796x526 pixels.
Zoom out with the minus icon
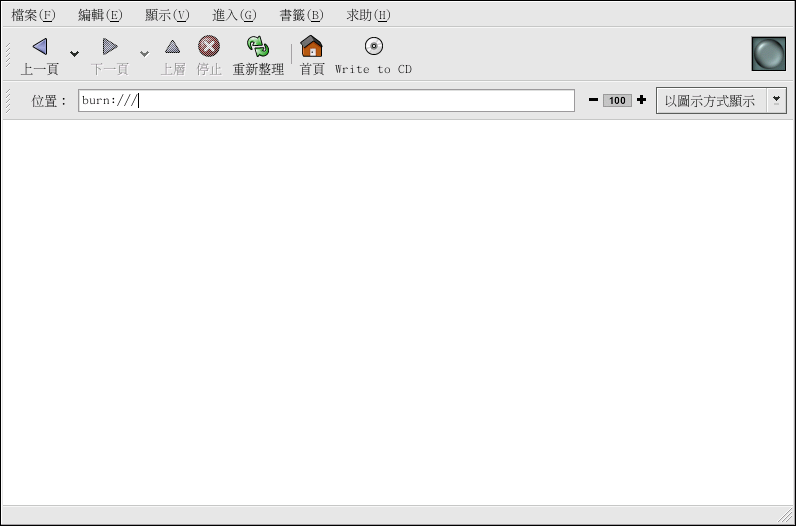coord(593,100)
